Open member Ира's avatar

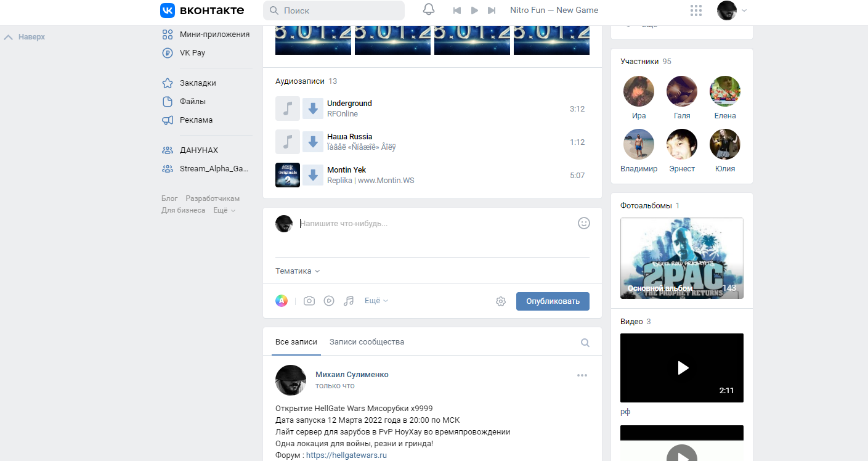tap(639, 92)
